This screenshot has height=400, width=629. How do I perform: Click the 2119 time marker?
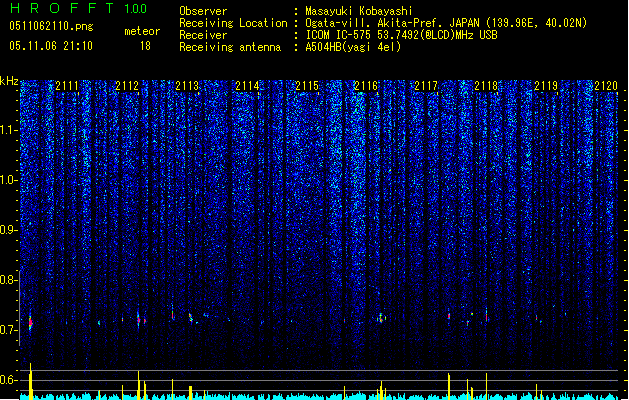click(546, 86)
